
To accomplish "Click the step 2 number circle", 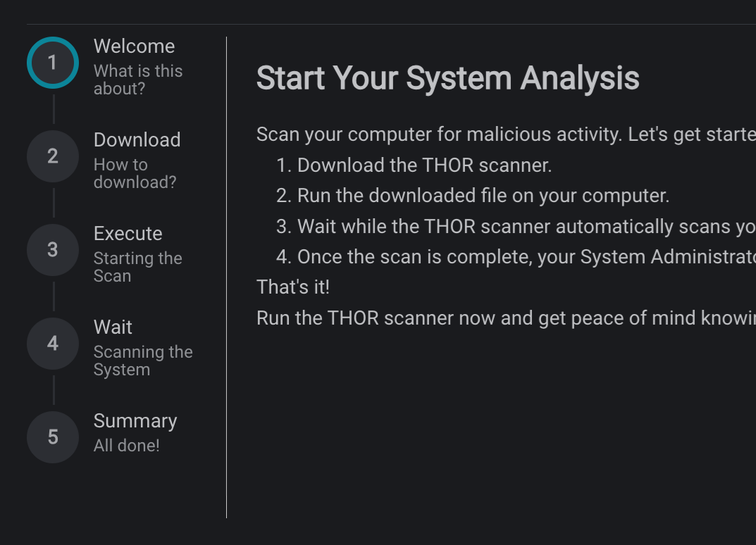I will click(x=52, y=156).
